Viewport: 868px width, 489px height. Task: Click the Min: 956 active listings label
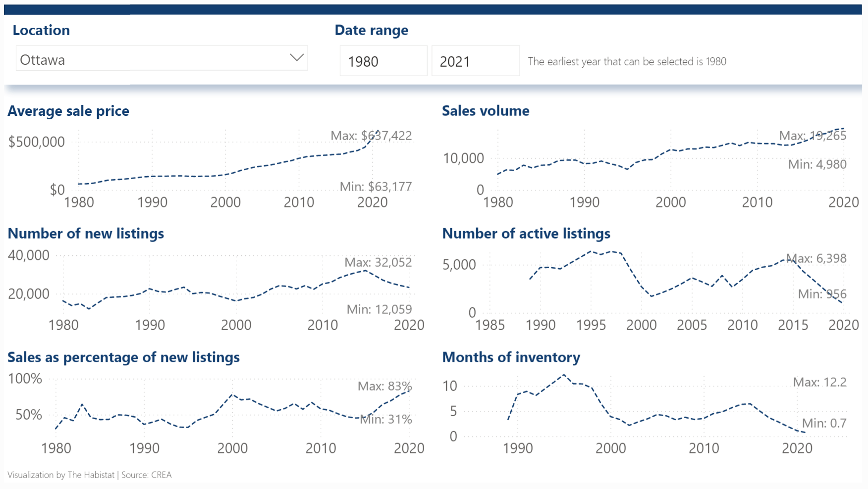[823, 293]
